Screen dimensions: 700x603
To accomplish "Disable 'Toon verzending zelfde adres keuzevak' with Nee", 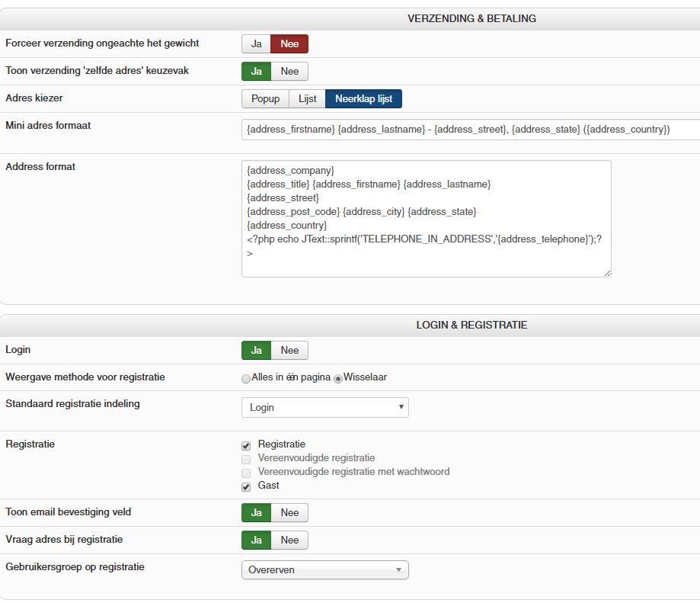I will (289, 72).
